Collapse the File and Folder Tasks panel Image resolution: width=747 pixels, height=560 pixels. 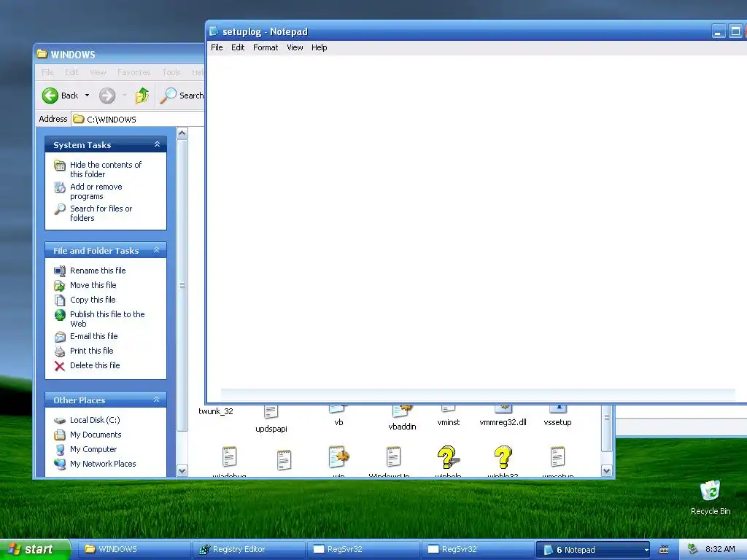click(x=156, y=250)
